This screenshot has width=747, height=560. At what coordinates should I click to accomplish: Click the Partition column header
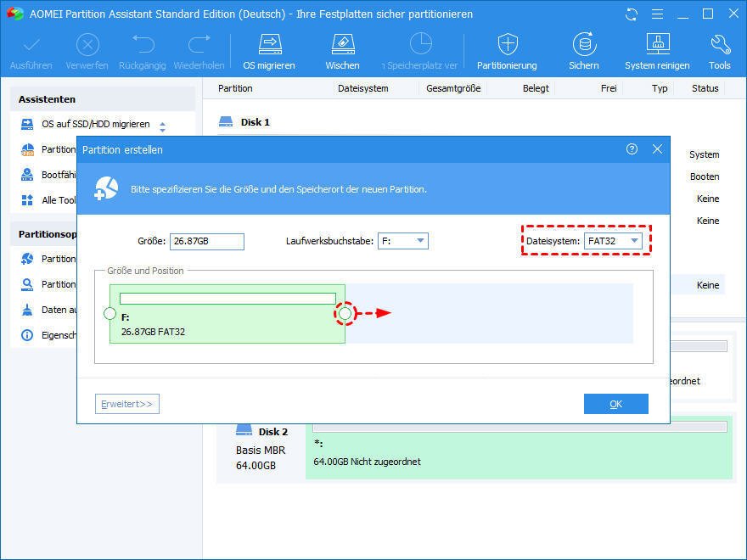(235, 88)
